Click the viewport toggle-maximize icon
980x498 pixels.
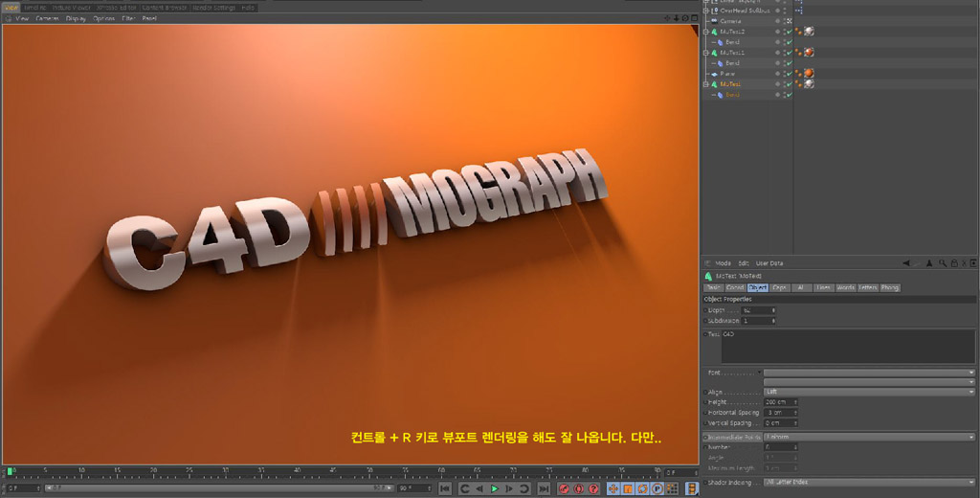(x=694, y=18)
